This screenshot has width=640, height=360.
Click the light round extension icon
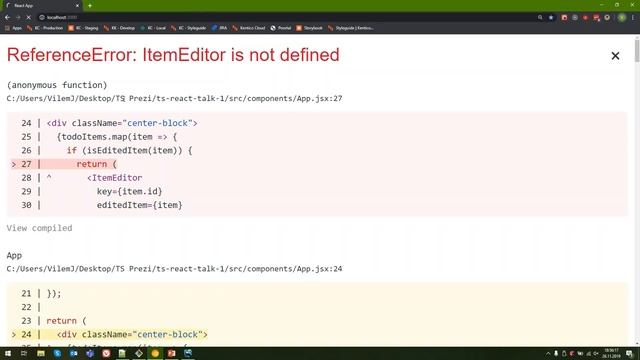(x=607, y=18)
